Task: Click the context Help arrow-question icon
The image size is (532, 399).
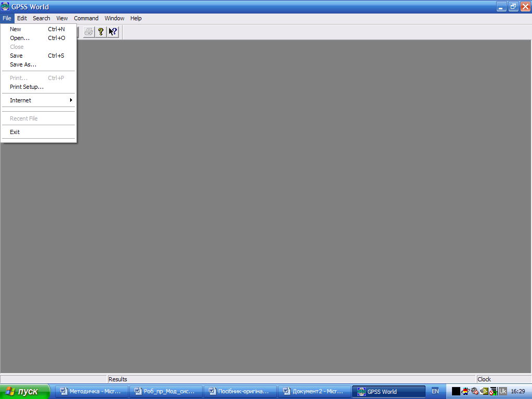Action: (x=113, y=32)
